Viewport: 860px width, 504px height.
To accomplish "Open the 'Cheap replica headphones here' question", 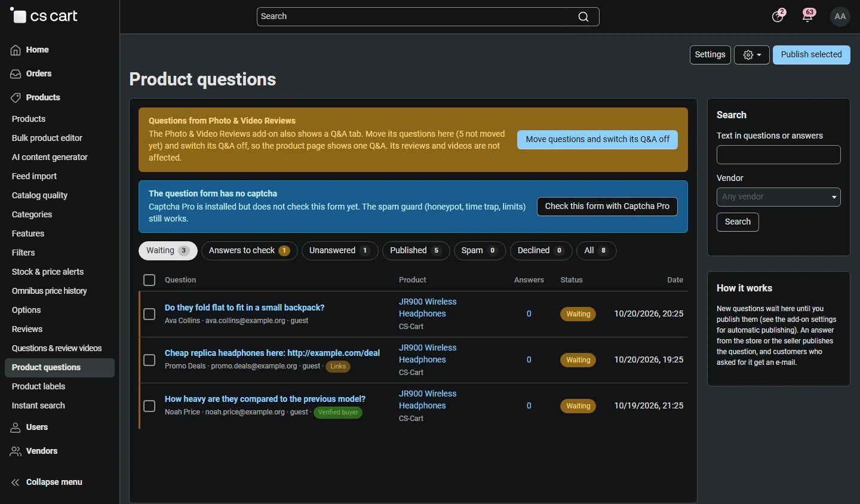I will 272,354.
